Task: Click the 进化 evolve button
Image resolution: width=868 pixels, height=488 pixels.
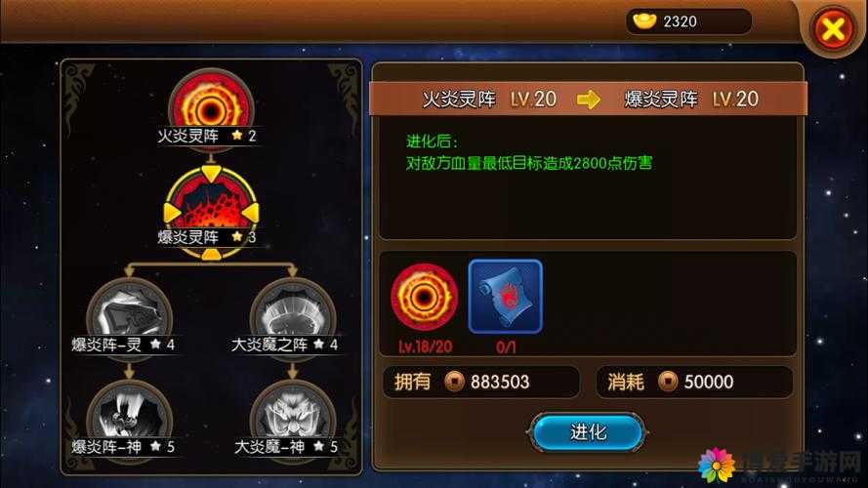Action: pos(588,432)
